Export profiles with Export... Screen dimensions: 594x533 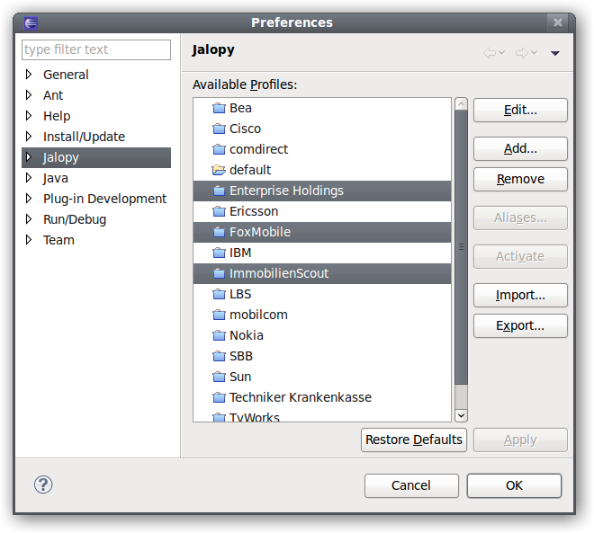(x=520, y=326)
